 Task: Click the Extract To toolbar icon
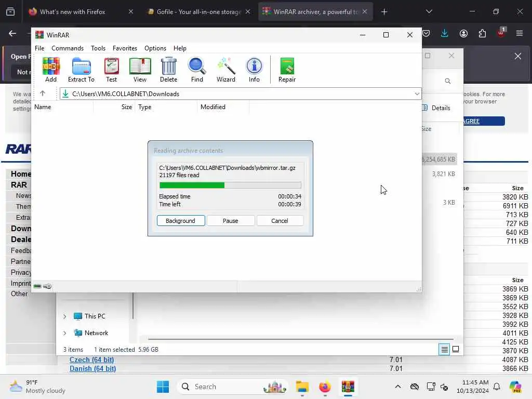point(81,70)
